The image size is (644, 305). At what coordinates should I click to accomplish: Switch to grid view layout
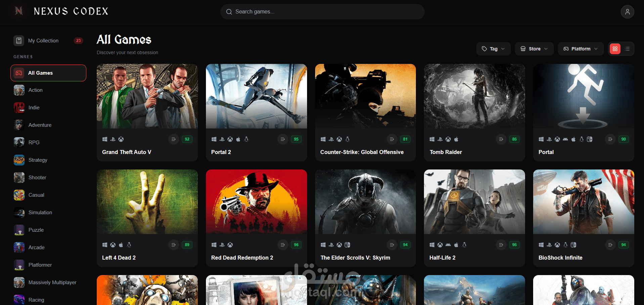(x=615, y=49)
